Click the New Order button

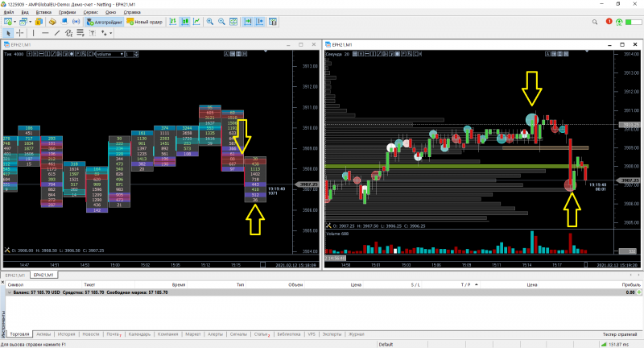point(145,22)
